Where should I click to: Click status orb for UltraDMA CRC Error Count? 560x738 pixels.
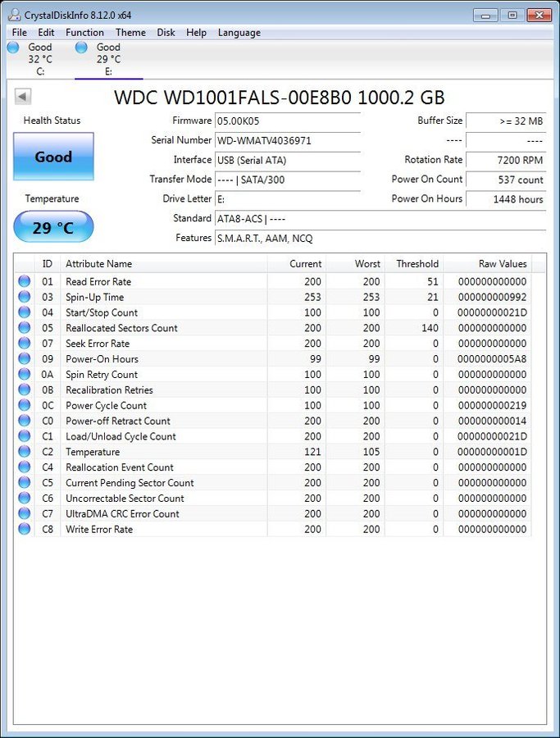click(24, 513)
